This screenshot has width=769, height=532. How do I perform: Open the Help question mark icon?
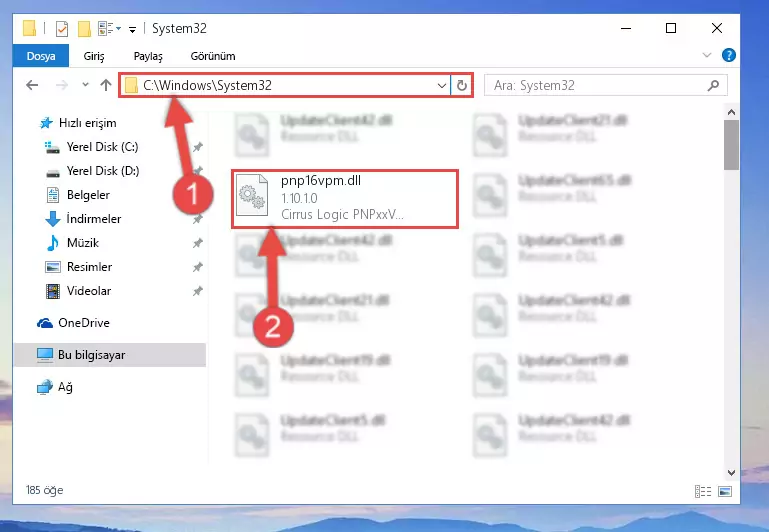point(728,55)
